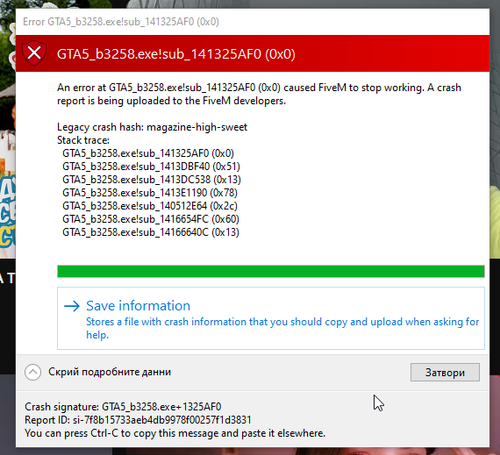
Task: Click the green upload progress bar
Action: coord(271,271)
